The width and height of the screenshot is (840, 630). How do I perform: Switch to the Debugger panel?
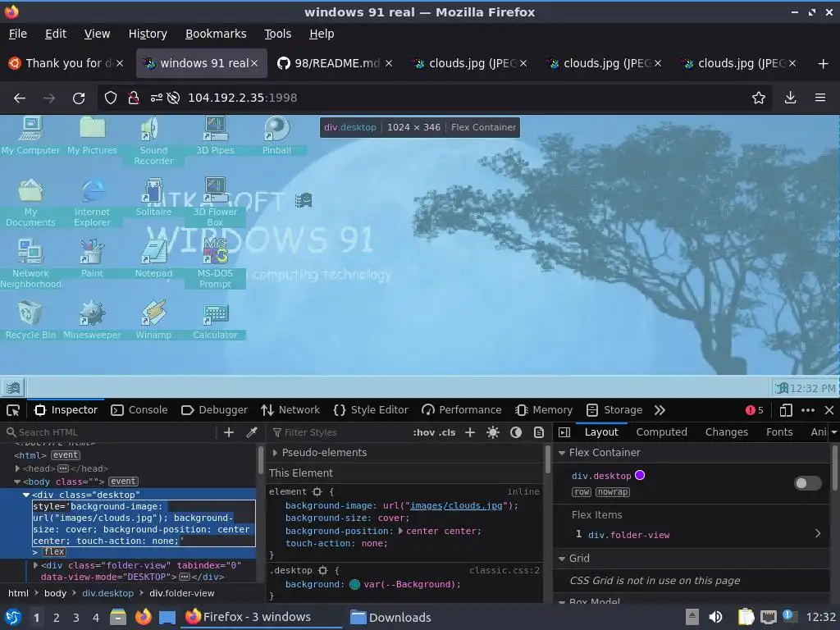click(x=214, y=410)
